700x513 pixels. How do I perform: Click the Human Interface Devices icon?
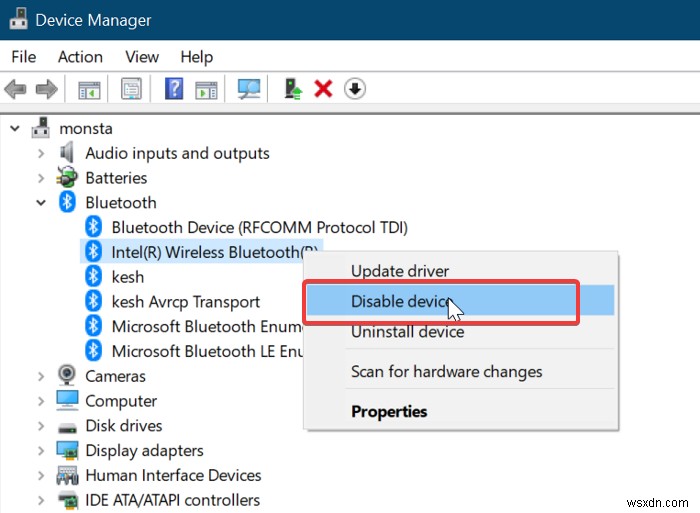point(67,475)
